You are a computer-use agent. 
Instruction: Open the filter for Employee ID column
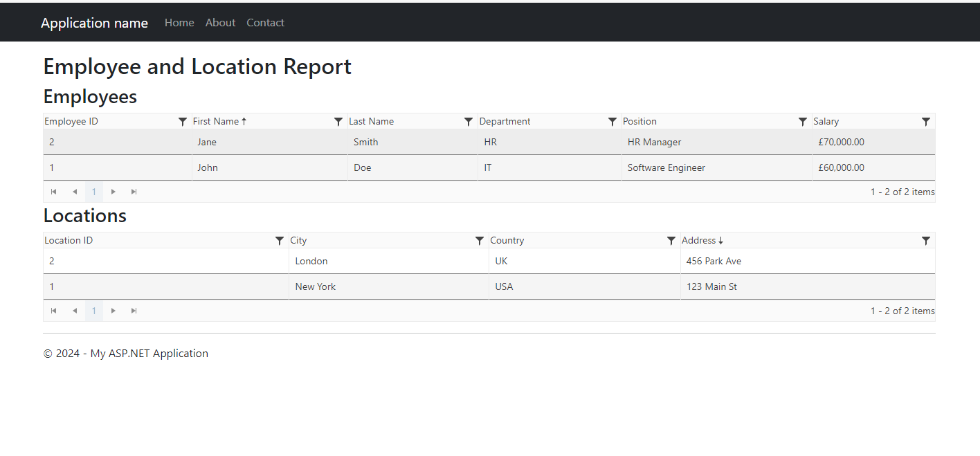pos(183,121)
